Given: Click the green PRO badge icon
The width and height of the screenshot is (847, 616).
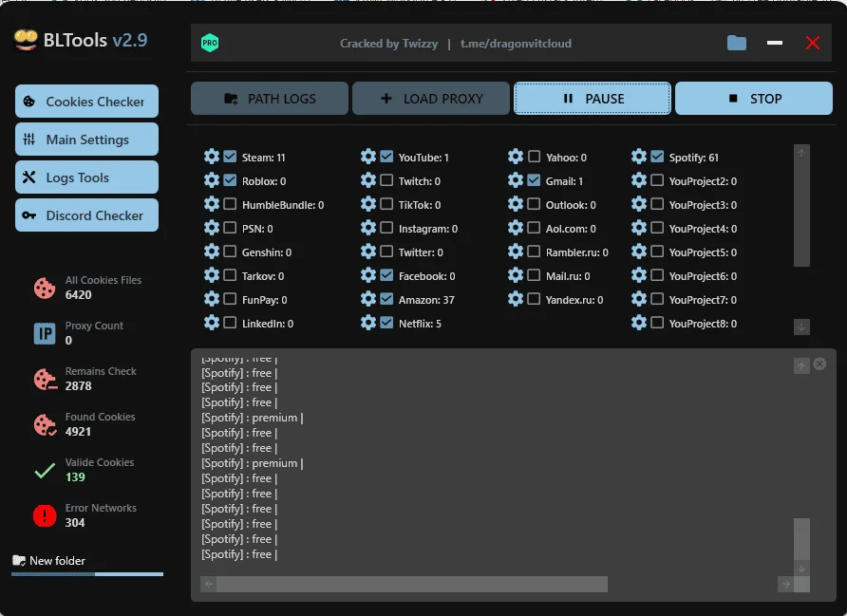Looking at the screenshot, I should pyautogui.click(x=210, y=43).
